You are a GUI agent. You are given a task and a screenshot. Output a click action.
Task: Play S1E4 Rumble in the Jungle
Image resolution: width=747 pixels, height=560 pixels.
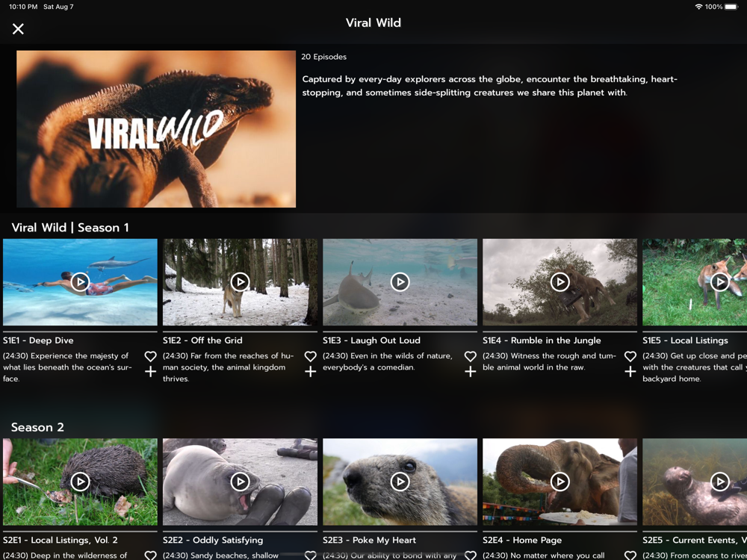[x=560, y=282]
